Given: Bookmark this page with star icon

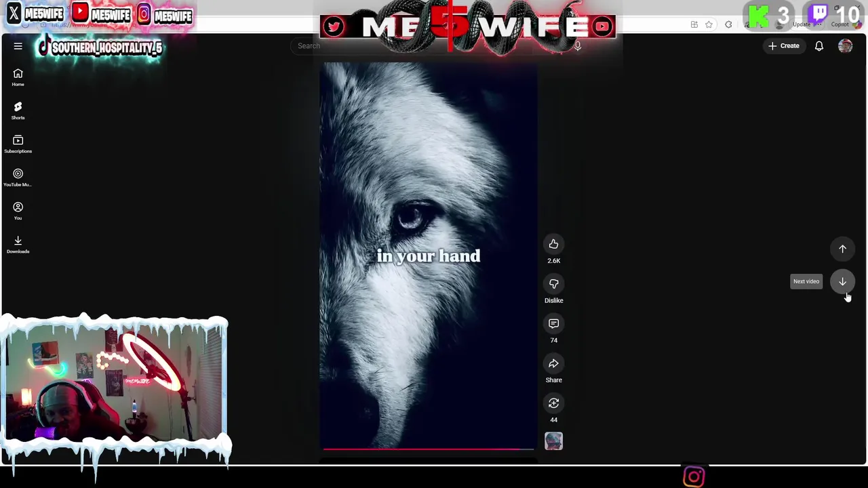Looking at the screenshot, I should click(709, 24).
